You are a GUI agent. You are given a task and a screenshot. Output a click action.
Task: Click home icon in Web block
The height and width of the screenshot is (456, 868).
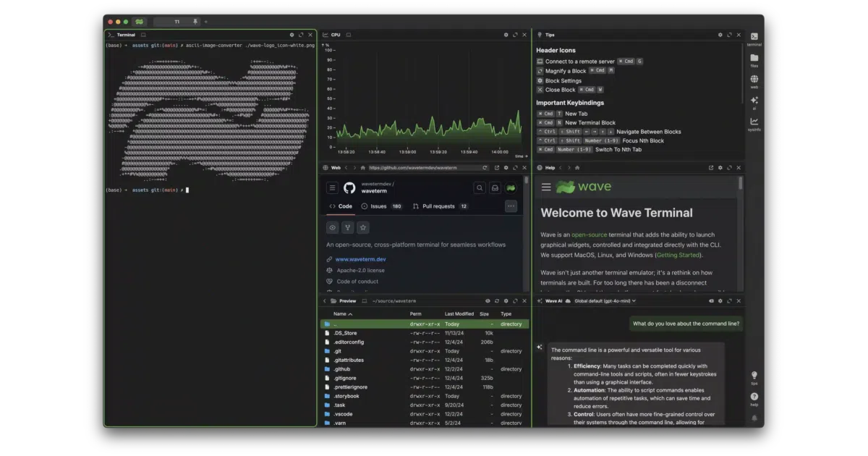363,168
